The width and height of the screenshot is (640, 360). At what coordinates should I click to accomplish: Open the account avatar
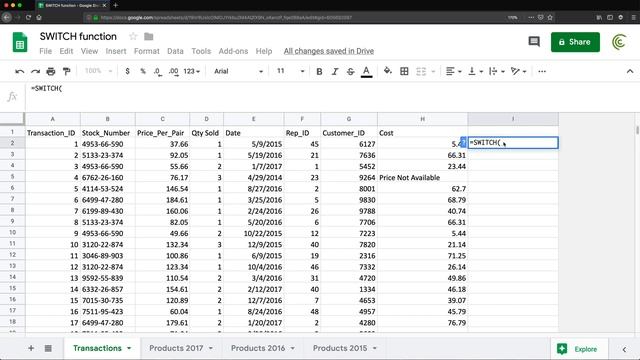point(619,42)
